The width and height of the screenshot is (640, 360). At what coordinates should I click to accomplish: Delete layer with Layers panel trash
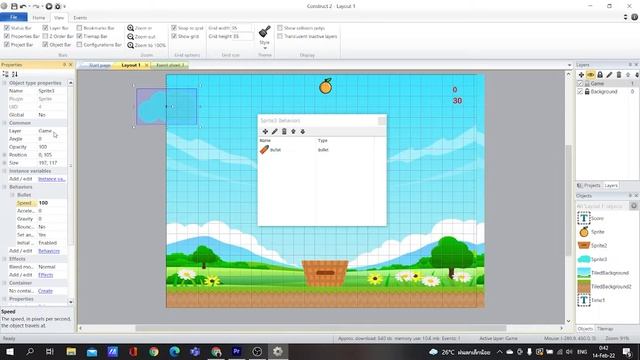619,75
